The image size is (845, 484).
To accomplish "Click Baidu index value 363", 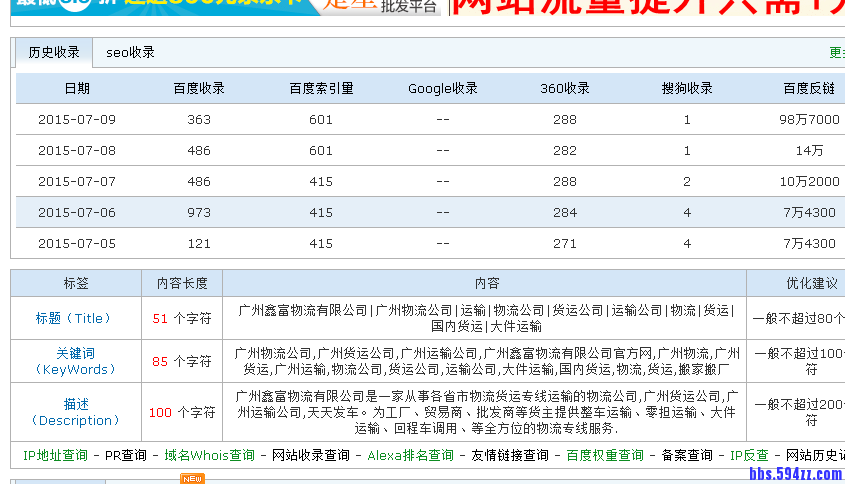I will point(199,120).
